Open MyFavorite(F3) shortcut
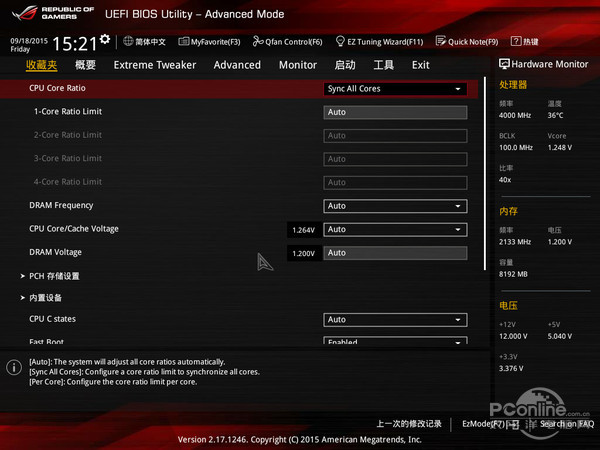 [x=209, y=42]
